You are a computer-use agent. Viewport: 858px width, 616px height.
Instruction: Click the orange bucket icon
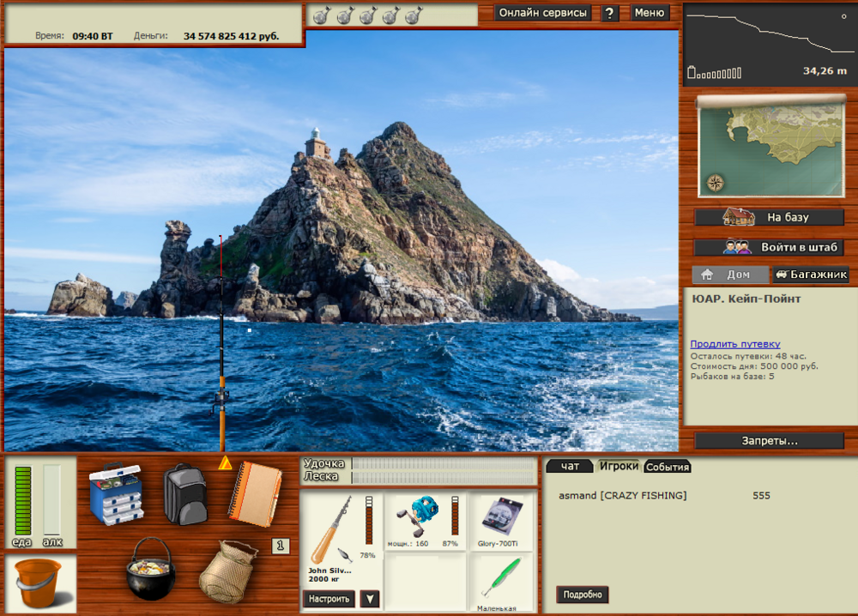[x=38, y=583]
